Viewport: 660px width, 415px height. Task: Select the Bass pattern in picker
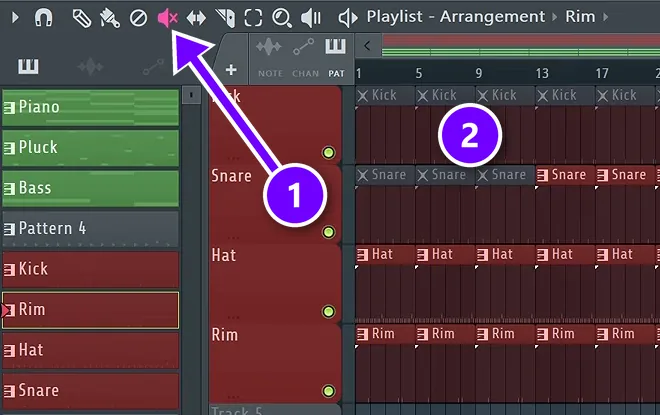[90, 188]
